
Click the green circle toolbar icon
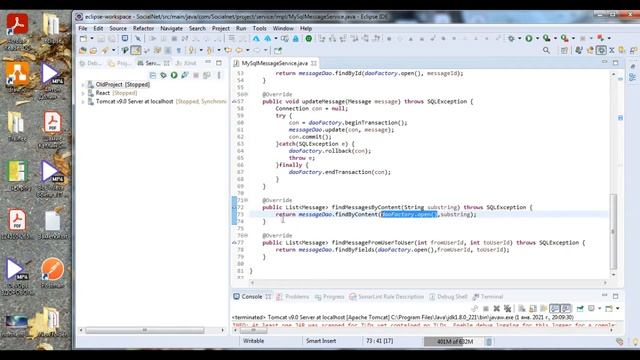click(309, 38)
